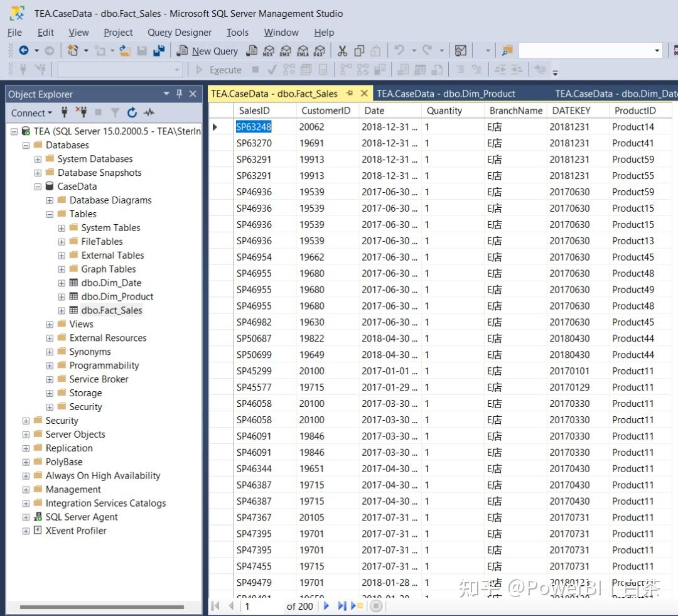Expand the Views folder

tap(50, 325)
